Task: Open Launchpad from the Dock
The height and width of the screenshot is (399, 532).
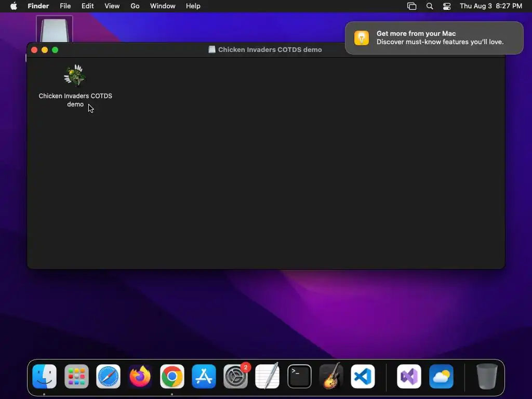Action: pyautogui.click(x=76, y=376)
